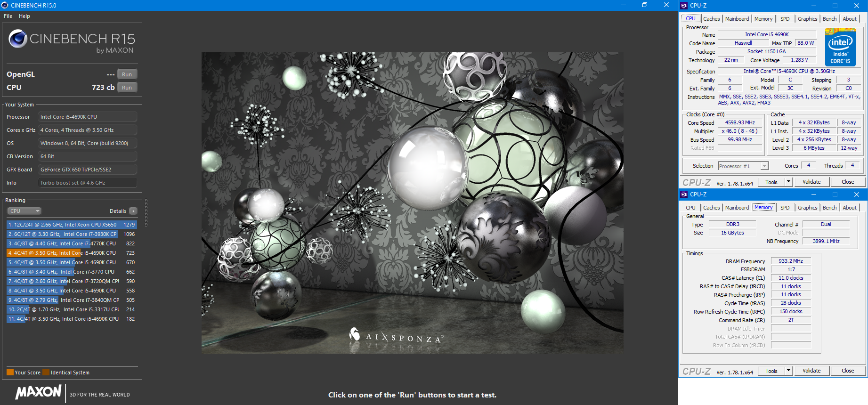This screenshot has width=868, height=405.
Task: Click the Core Voltage value 1.283 V
Action: [x=799, y=60]
